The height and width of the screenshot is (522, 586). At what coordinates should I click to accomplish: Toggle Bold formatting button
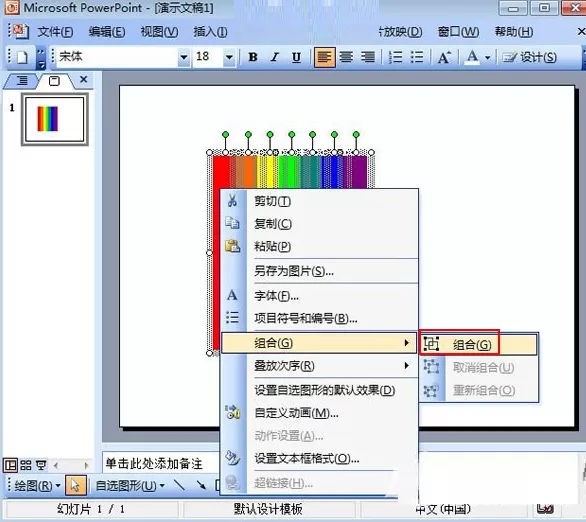pos(253,57)
